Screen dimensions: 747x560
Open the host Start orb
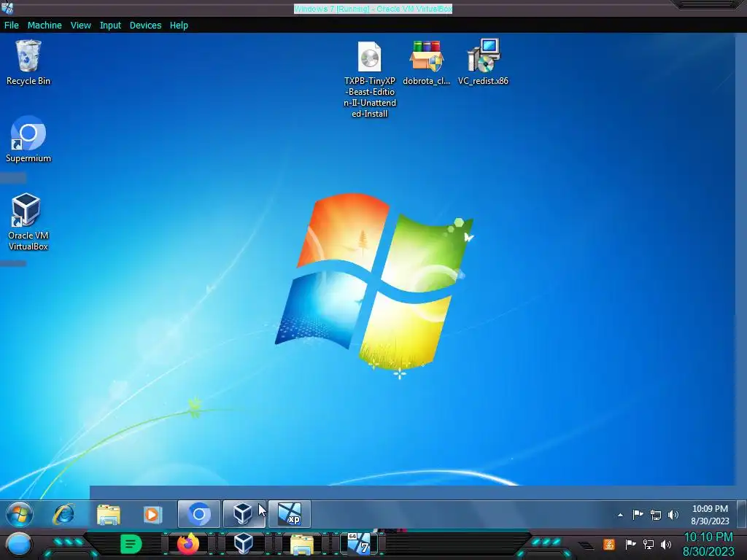(x=19, y=545)
